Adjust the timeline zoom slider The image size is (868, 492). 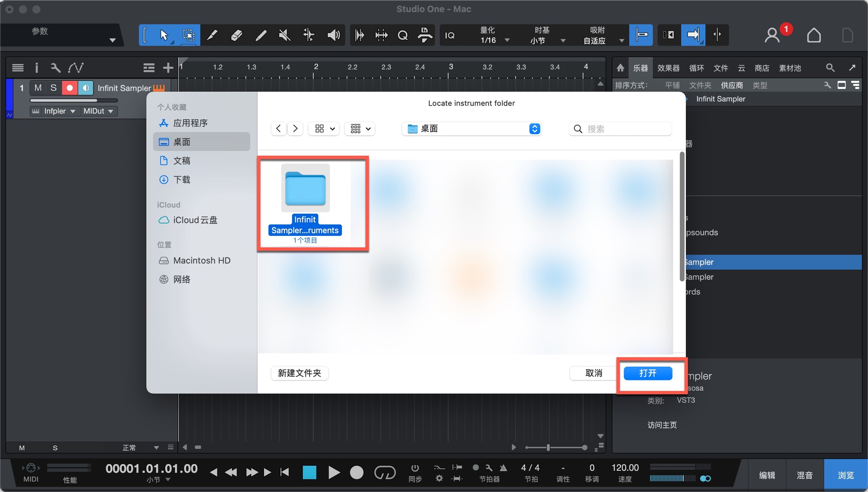click(548, 447)
